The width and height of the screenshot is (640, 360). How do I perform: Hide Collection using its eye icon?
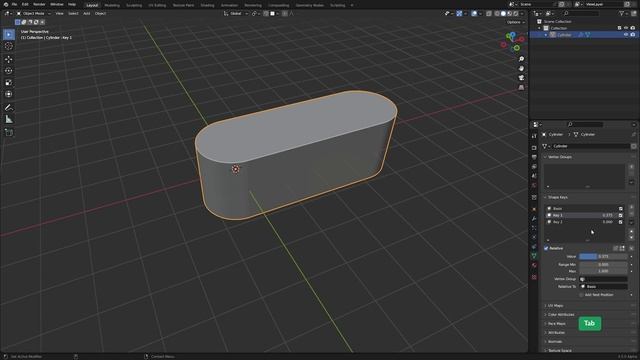(x=626, y=28)
